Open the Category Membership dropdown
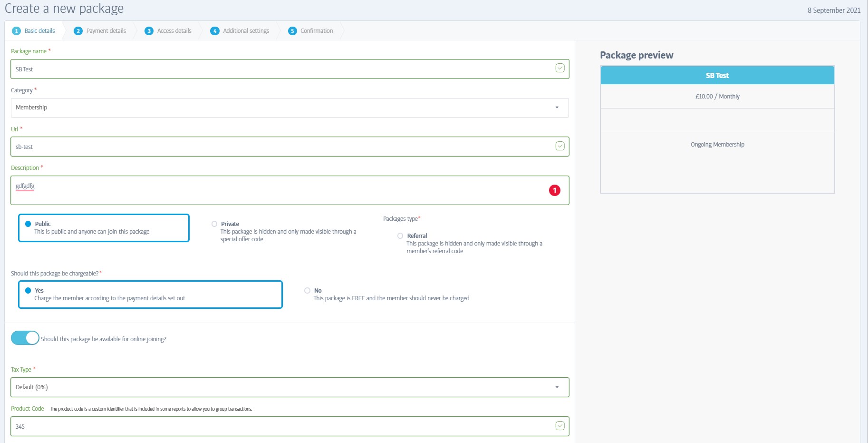The image size is (868, 443). (289, 108)
